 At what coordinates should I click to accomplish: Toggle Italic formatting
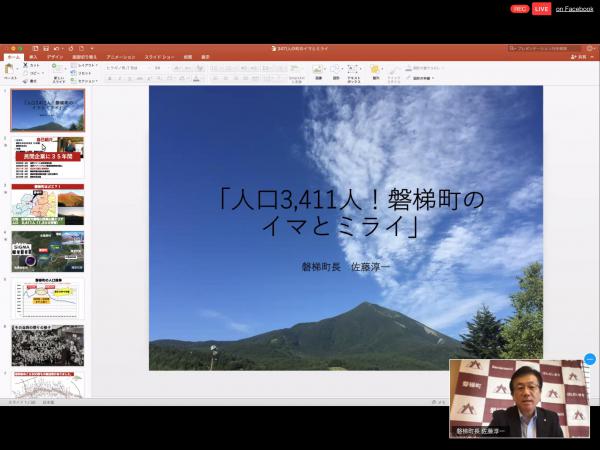point(120,78)
